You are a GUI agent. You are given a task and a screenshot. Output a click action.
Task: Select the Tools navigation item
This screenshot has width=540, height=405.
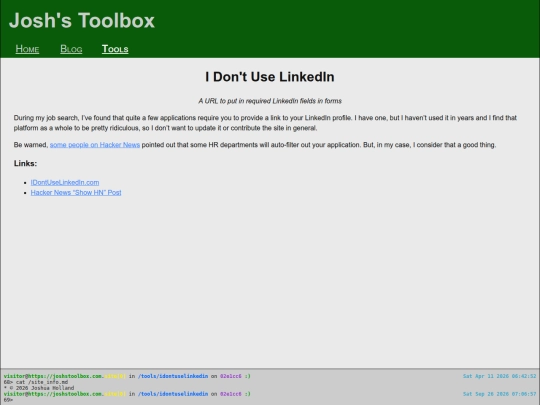point(115,49)
